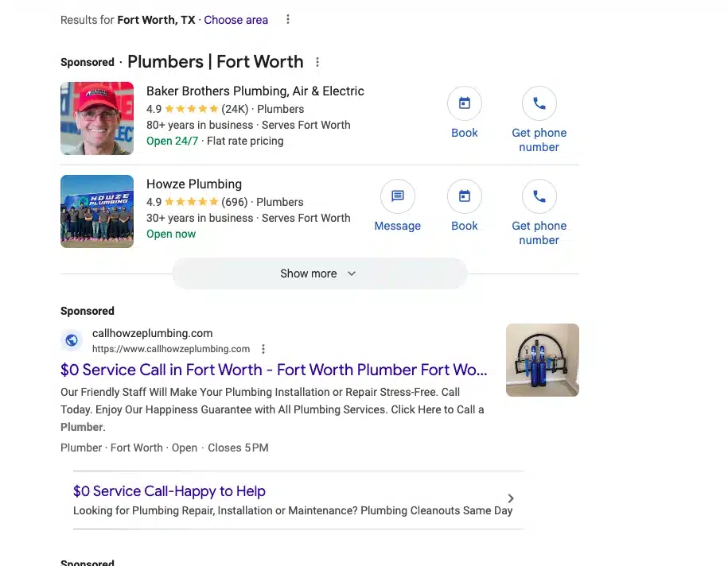This screenshot has width=728, height=566.
Task: Open the Baker Brothers Plumbing, Air & Electric listing
Action: pos(255,91)
